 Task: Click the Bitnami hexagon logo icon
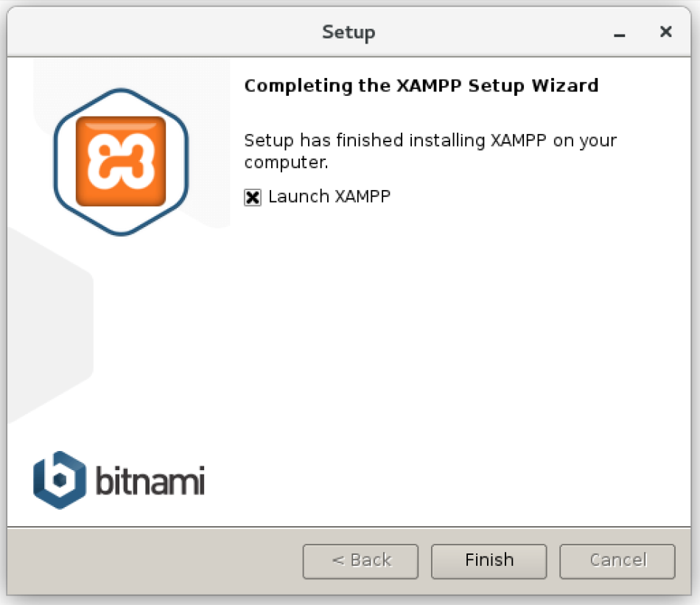60,480
